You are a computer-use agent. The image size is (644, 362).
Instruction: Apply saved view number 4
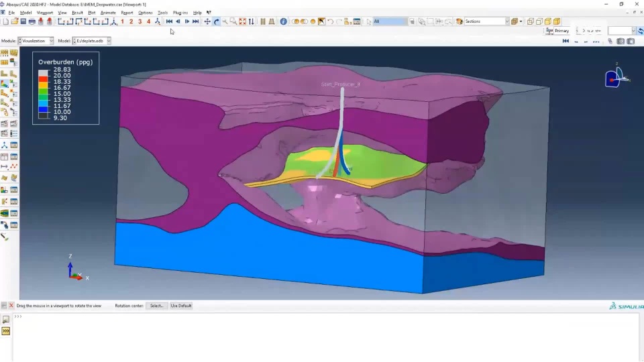click(148, 21)
